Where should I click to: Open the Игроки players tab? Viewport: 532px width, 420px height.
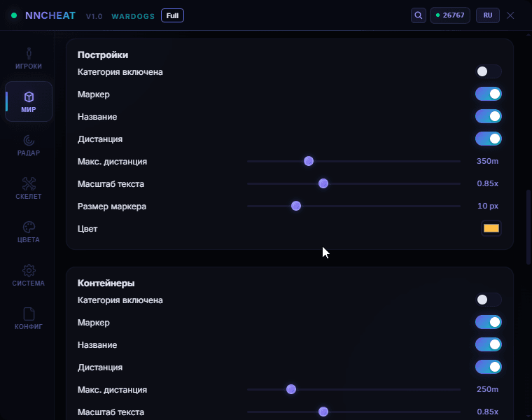tap(29, 58)
